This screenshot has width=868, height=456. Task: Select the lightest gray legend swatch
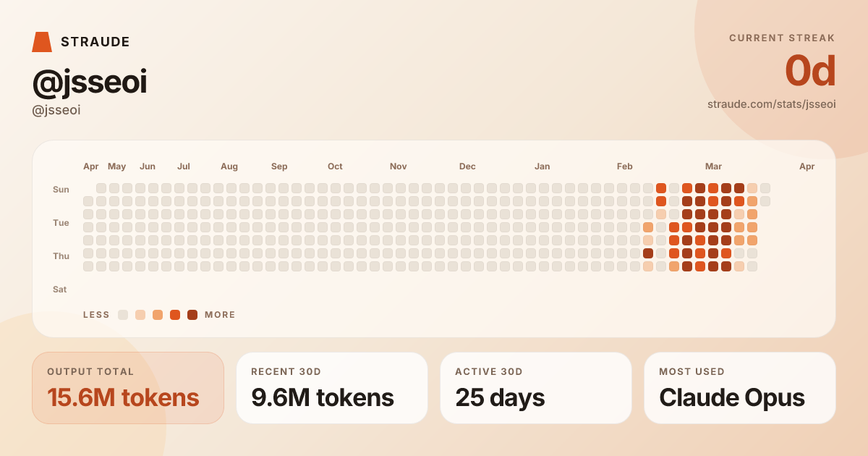click(x=123, y=315)
